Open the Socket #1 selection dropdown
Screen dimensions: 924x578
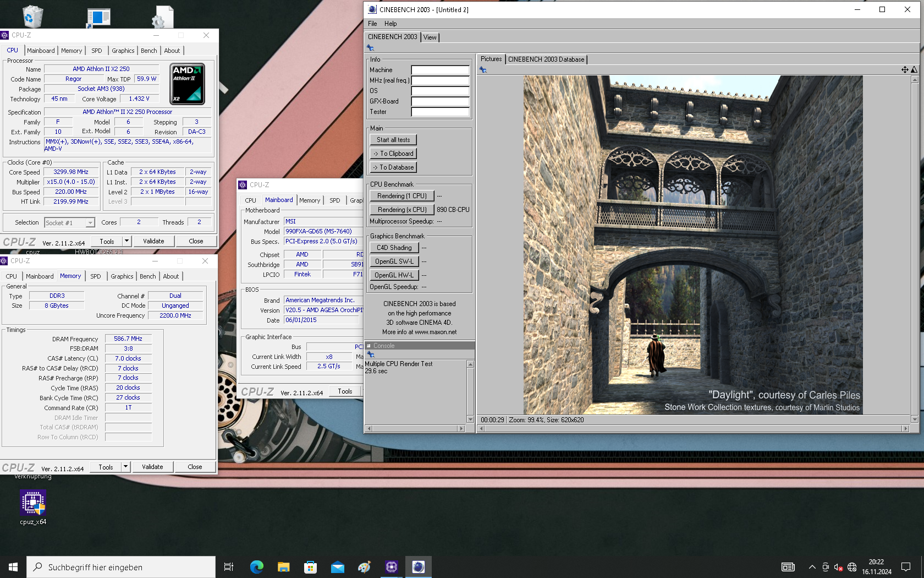[x=69, y=223]
